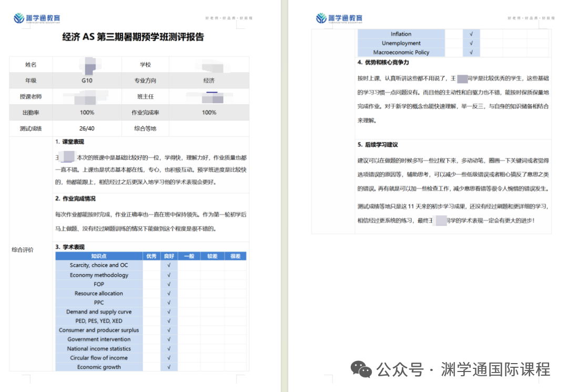Select the 1. 课堂表现 section heading

pos(69,142)
